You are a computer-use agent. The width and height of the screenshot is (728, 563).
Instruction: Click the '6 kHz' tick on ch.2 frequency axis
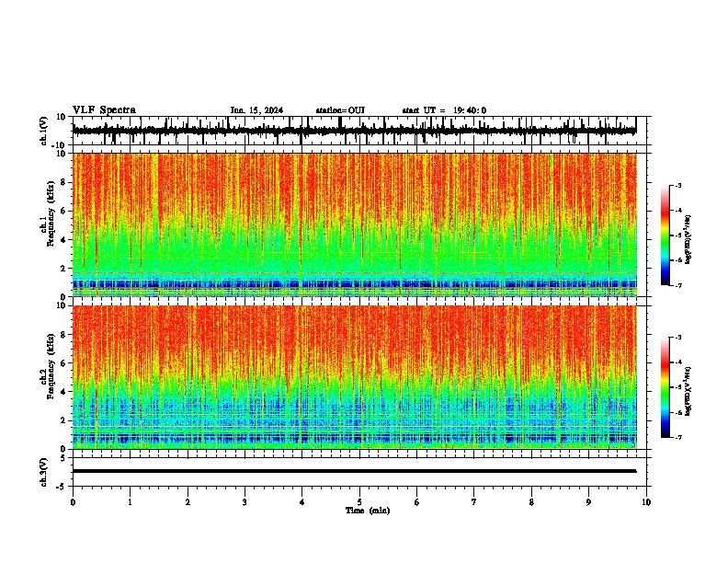tap(64, 363)
